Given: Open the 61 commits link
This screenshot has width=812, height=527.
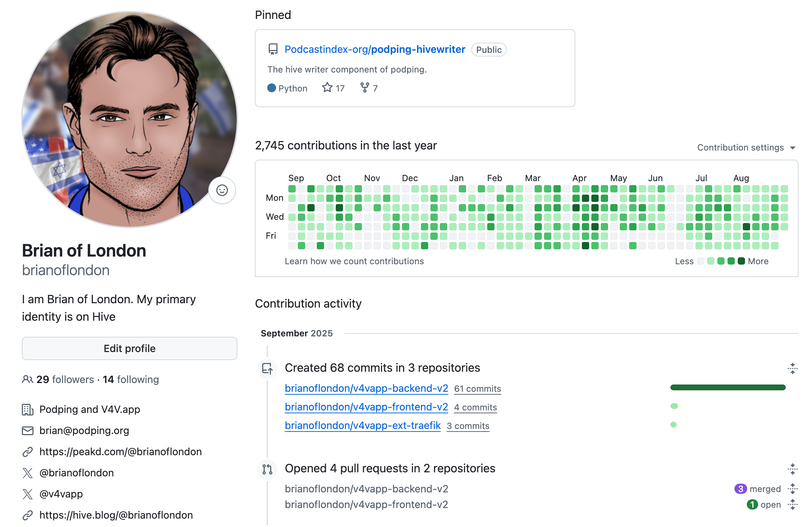Looking at the screenshot, I should point(477,389).
